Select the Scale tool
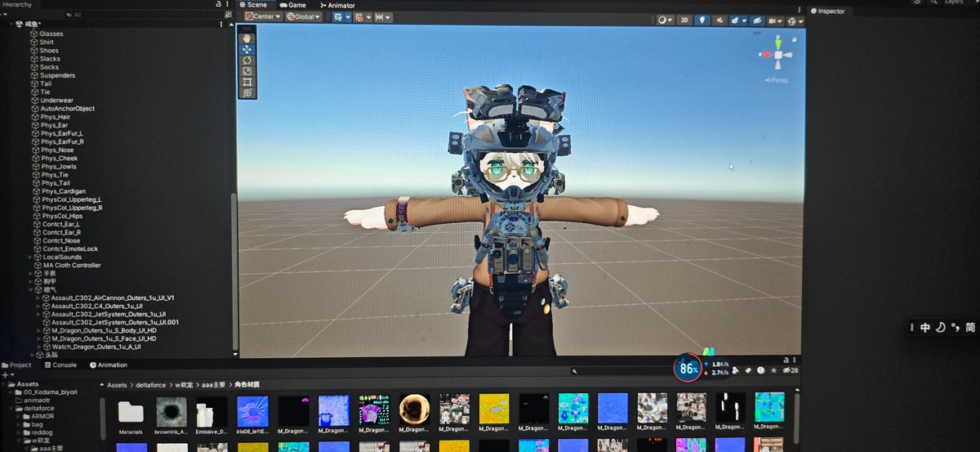The width and height of the screenshot is (980, 452). tap(247, 71)
